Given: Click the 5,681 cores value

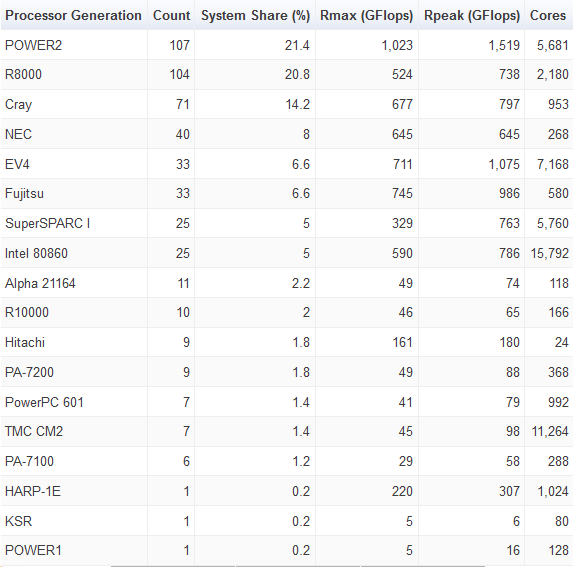Looking at the screenshot, I should (x=553, y=46).
